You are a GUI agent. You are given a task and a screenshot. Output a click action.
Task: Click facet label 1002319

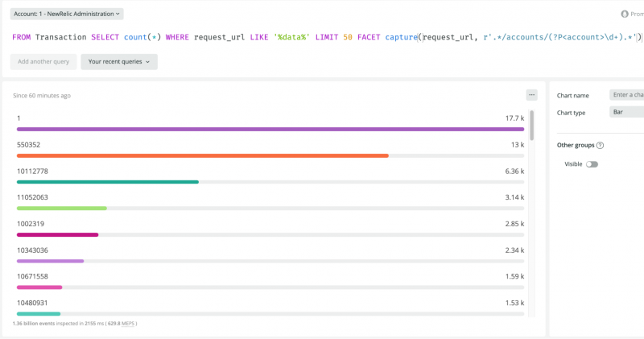31,224
